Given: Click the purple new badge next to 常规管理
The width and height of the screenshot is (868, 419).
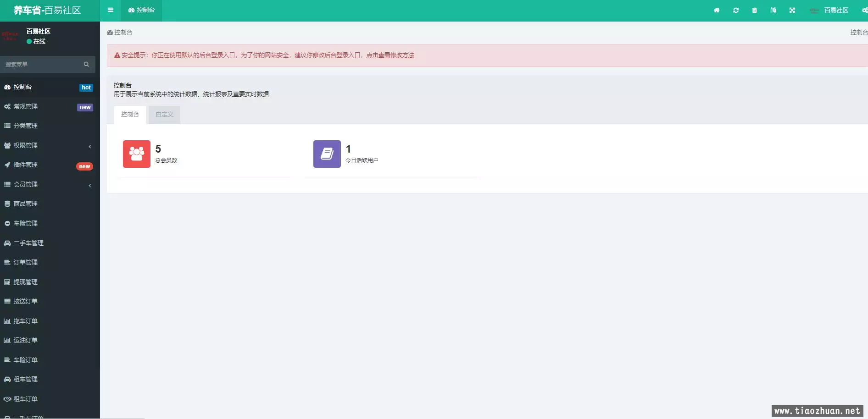Looking at the screenshot, I should (x=85, y=107).
